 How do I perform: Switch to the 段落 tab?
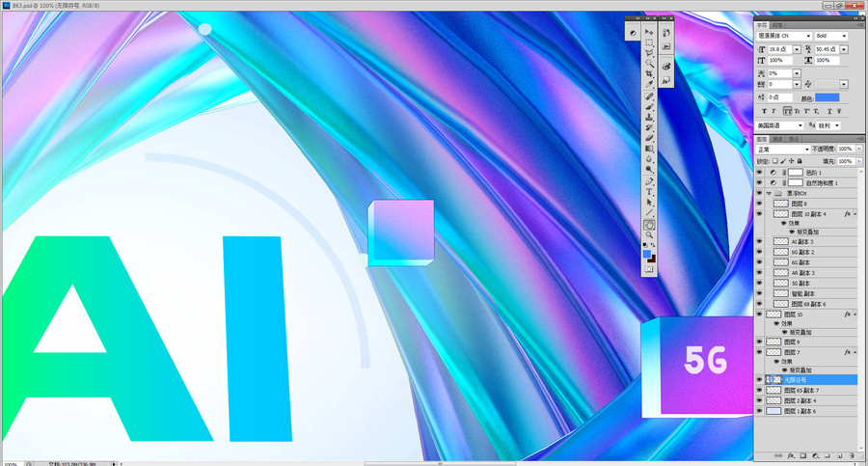click(x=777, y=25)
